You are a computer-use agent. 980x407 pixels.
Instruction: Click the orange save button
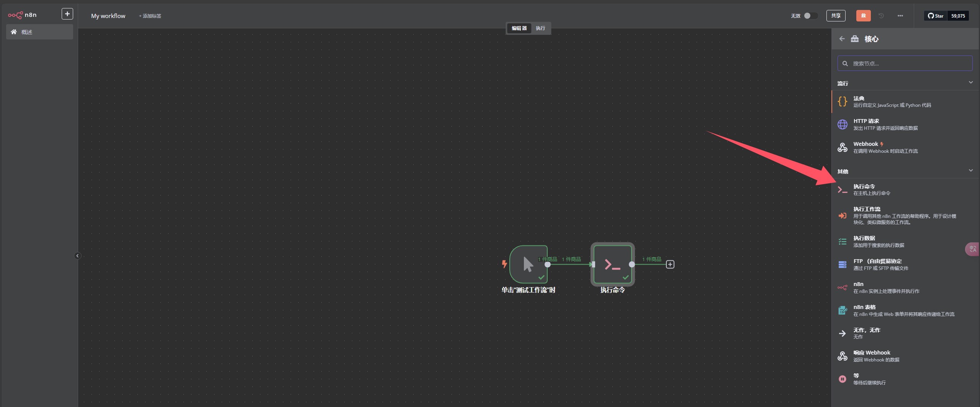(x=863, y=16)
